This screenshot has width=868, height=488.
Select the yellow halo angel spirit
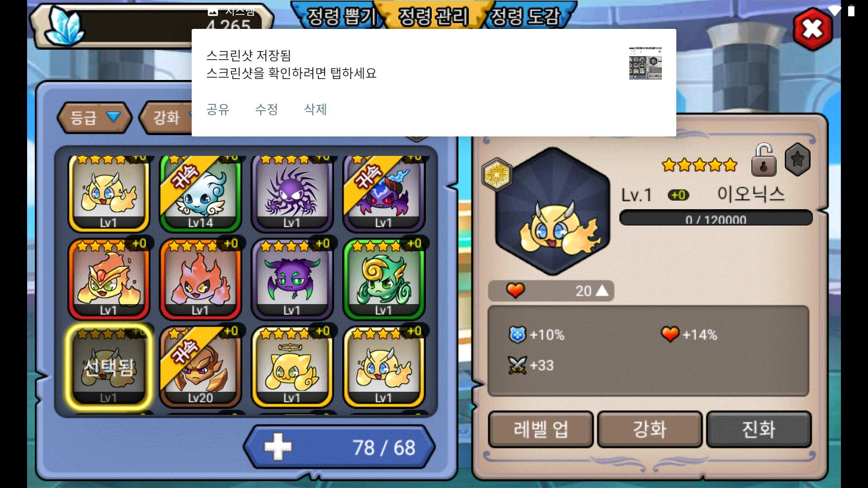point(292,366)
